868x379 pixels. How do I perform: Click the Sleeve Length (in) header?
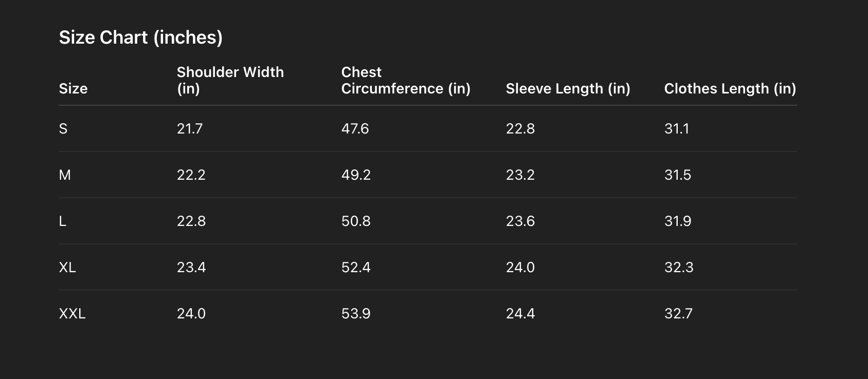pyautogui.click(x=568, y=88)
